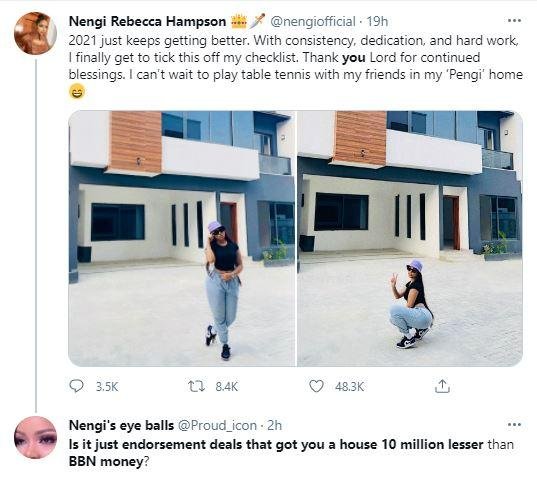Open the left photo of woman standing

pos(182,238)
